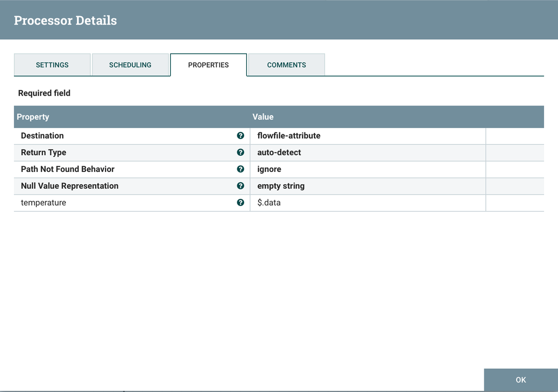Click the empty string value cell
Screen dimensions: 558x392
(x=368, y=186)
